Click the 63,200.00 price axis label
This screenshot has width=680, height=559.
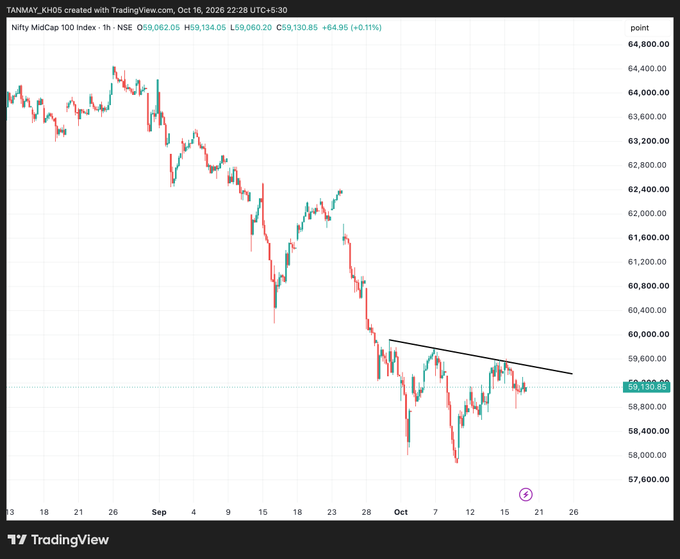point(648,141)
